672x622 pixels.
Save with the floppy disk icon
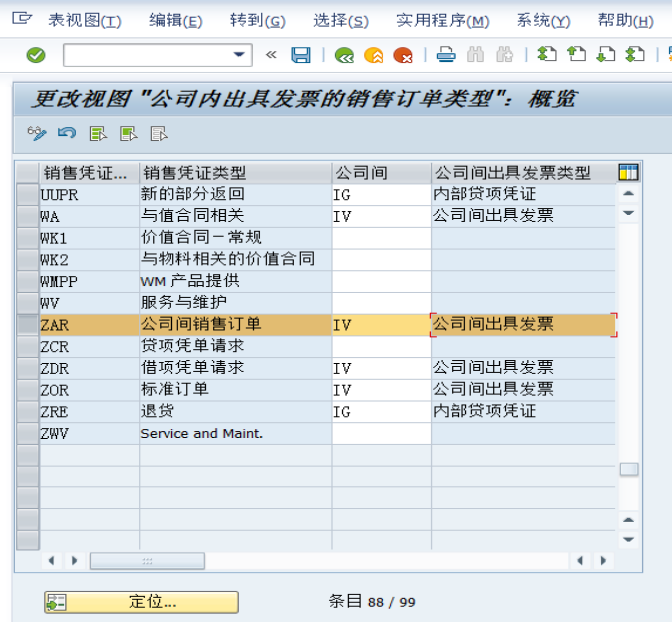(301, 55)
